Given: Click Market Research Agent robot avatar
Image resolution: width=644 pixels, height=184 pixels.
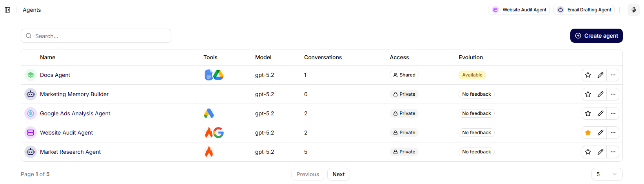Looking at the screenshot, I should pyautogui.click(x=31, y=152).
